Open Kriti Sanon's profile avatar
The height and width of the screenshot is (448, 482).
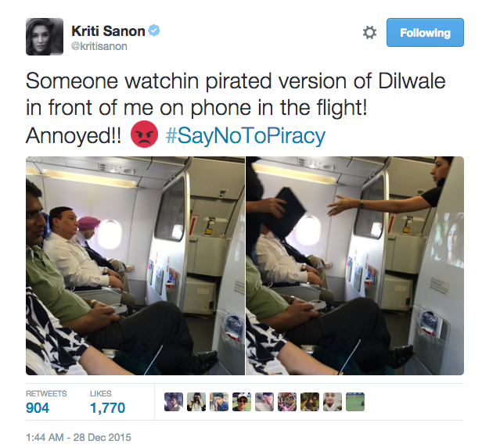pos(45,37)
